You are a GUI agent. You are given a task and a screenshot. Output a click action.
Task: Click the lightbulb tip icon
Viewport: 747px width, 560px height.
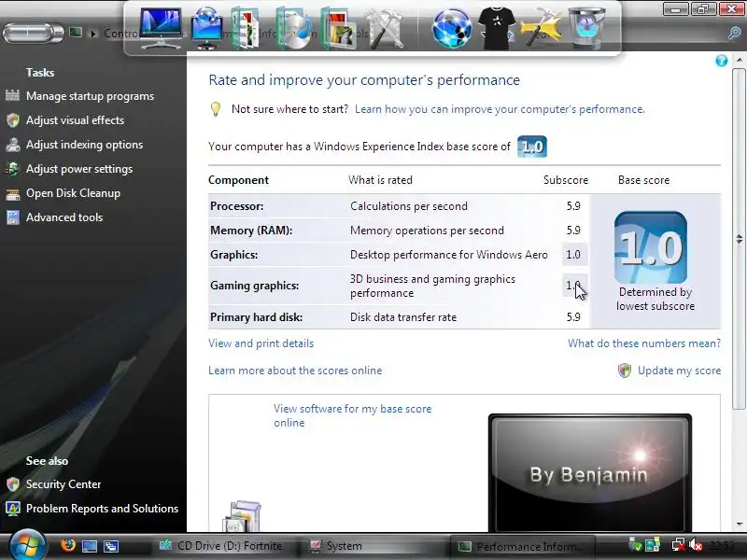tap(216, 109)
